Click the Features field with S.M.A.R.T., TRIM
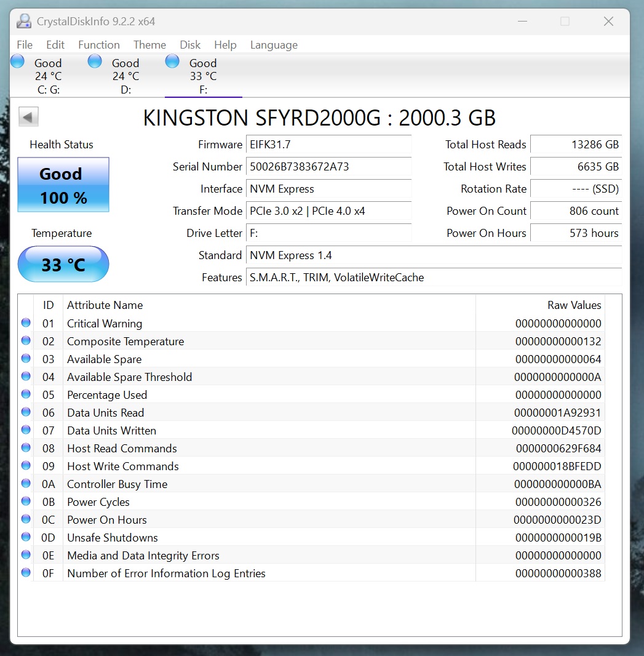644x656 pixels. 434,278
